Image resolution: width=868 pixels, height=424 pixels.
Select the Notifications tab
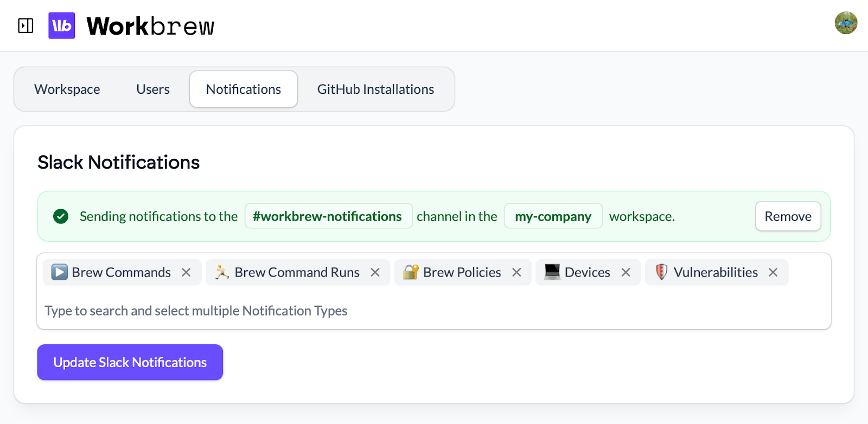(x=244, y=89)
